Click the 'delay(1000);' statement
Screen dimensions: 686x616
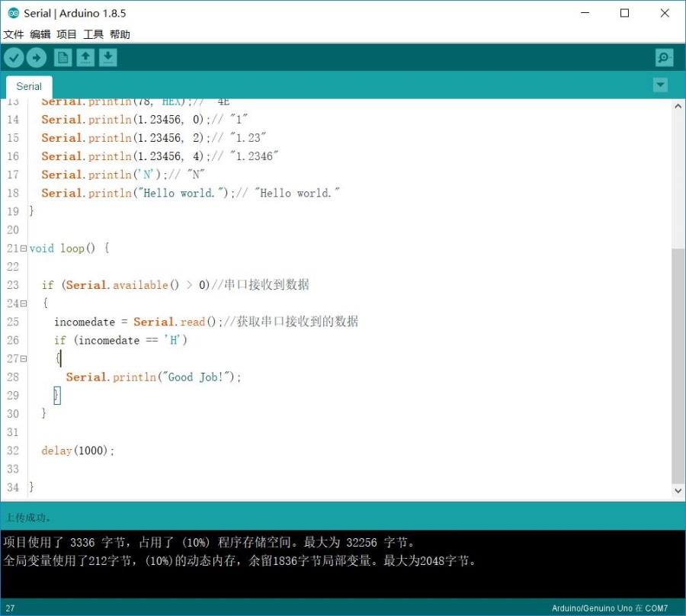(78, 451)
